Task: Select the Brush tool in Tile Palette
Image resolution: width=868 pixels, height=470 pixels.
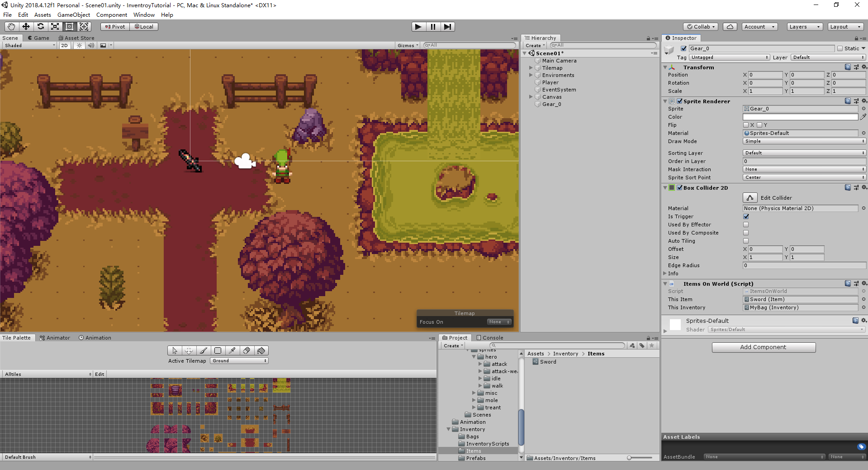Action: pos(203,350)
